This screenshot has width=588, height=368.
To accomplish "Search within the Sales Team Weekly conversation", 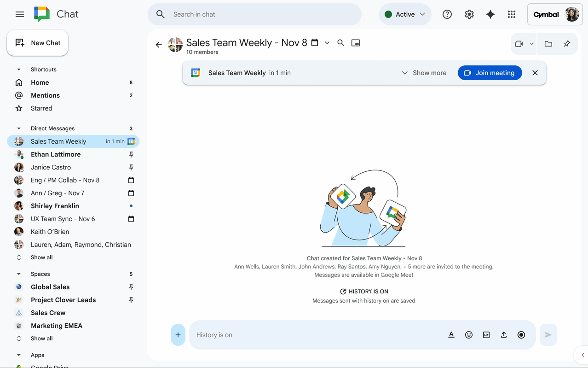I will [340, 42].
